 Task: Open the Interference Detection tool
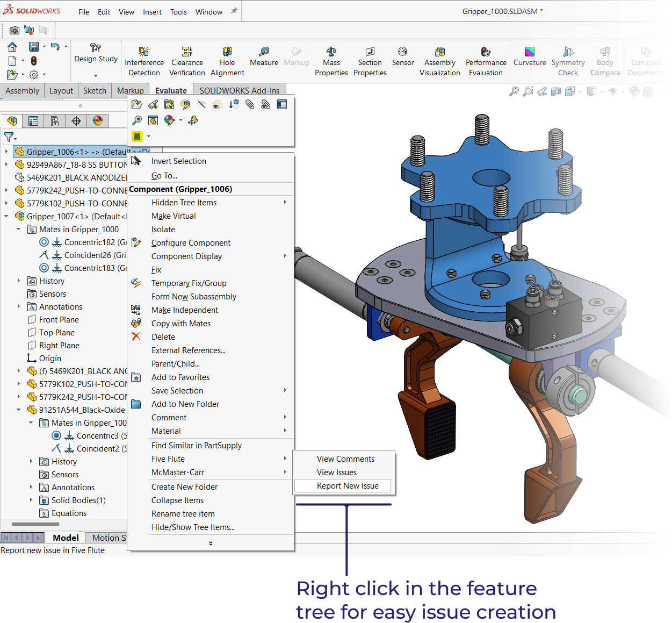click(x=144, y=61)
